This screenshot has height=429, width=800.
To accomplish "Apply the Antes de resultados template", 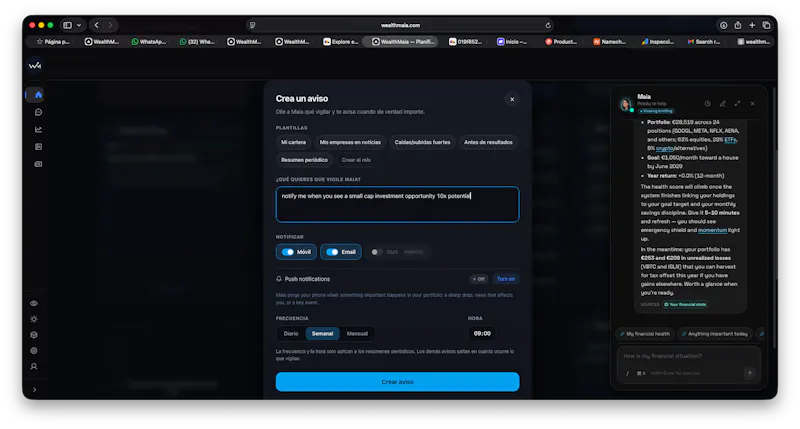I will (488, 142).
